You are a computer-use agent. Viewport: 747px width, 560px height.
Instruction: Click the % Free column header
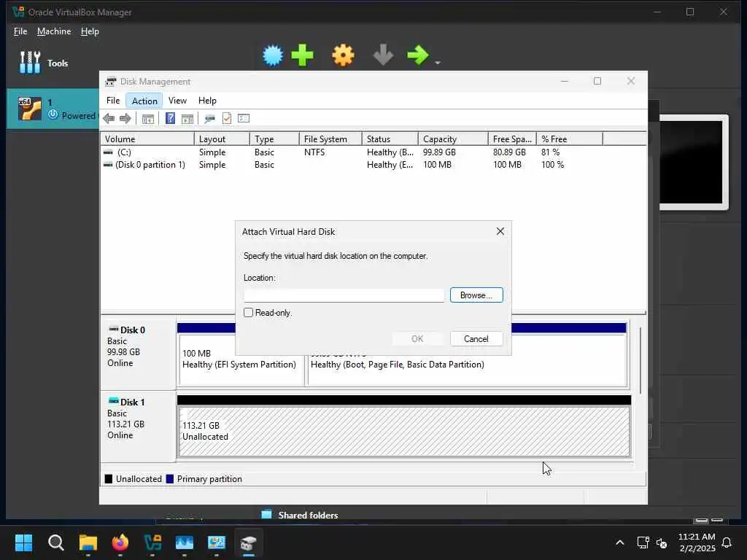pyautogui.click(x=570, y=139)
